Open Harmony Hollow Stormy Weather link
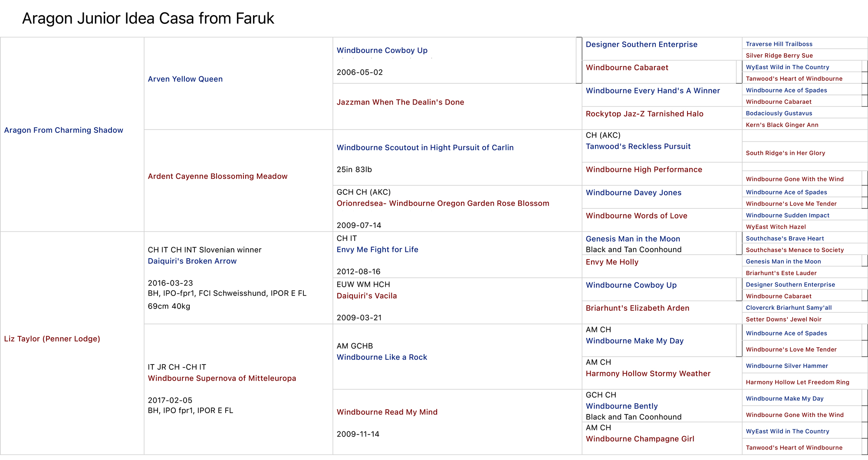The height and width of the screenshot is (460, 868). (648, 374)
